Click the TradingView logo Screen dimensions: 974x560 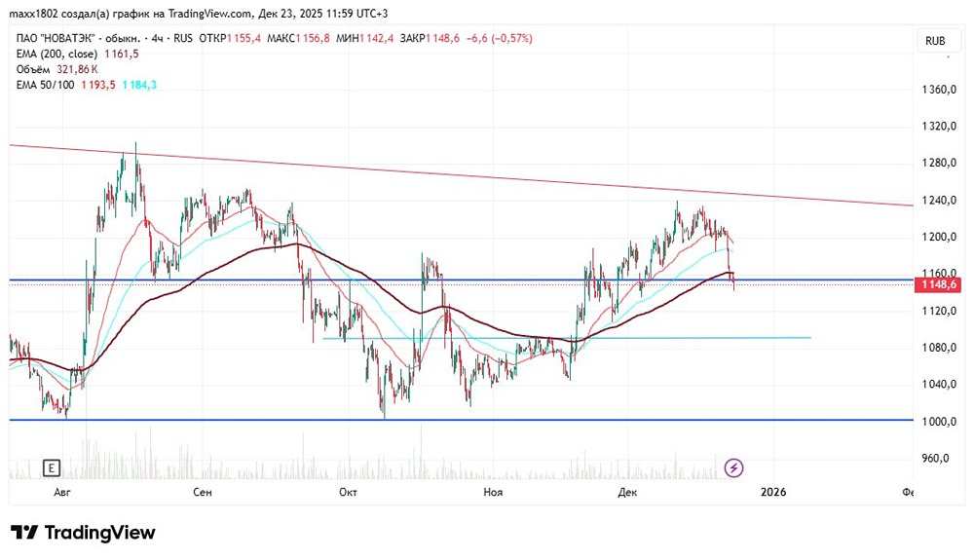[x=83, y=533]
